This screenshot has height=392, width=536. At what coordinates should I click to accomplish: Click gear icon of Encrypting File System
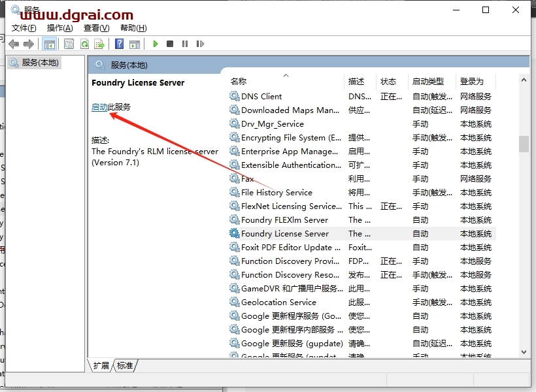point(234,137)
